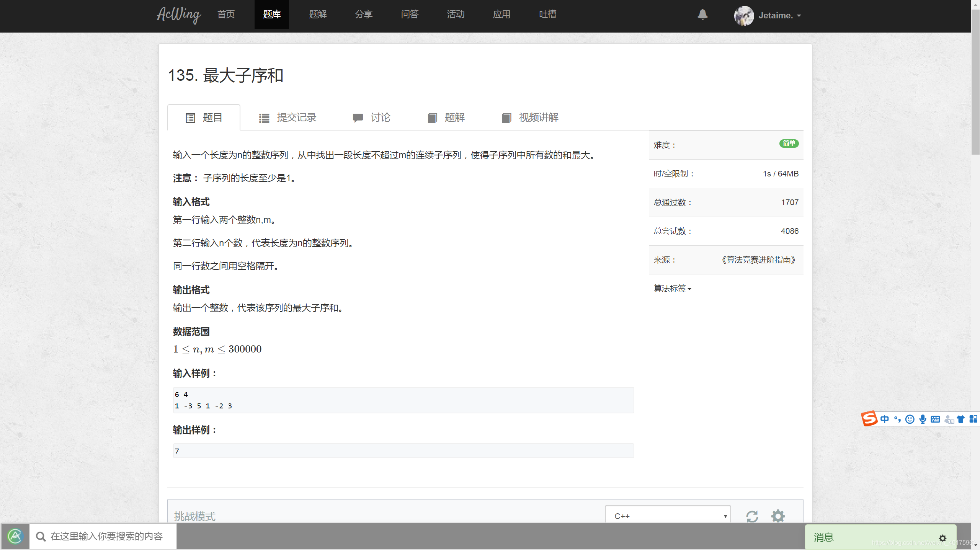
Task: Open editor settings via the gear icon
Action: [777, 516]
